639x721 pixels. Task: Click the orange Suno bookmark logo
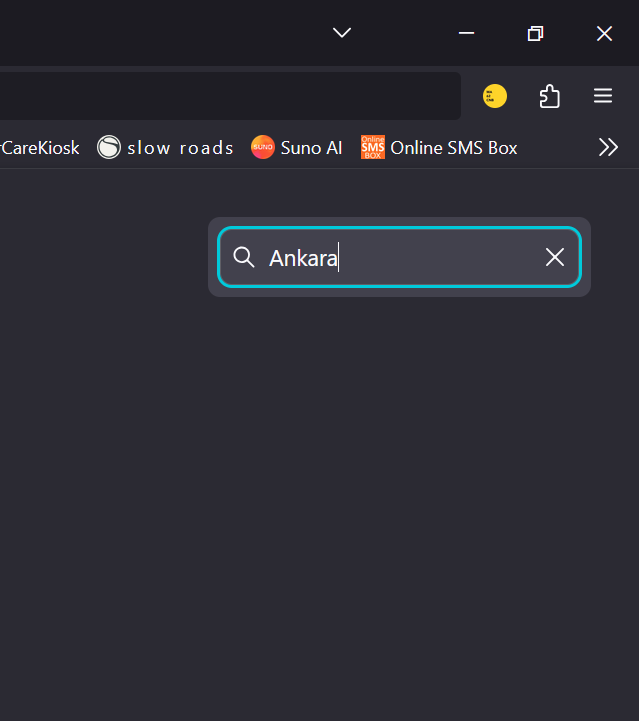pyautogui.click(x=263, y=148)
